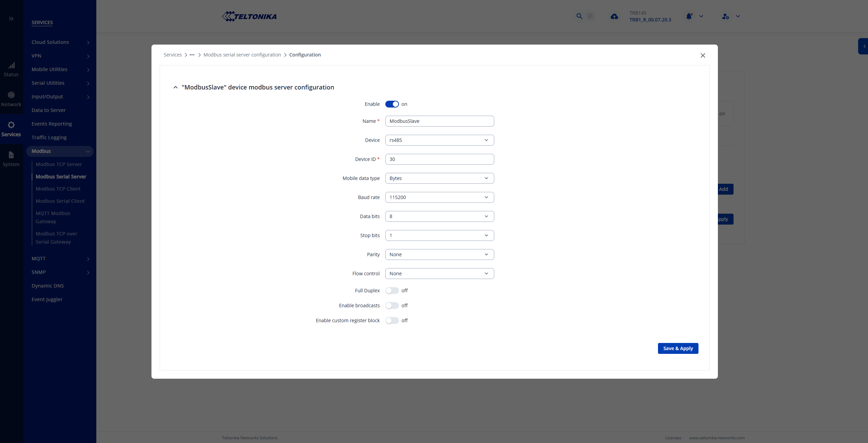Click the Save & Apply button
The image size is (868, 443).
[678, 348]
